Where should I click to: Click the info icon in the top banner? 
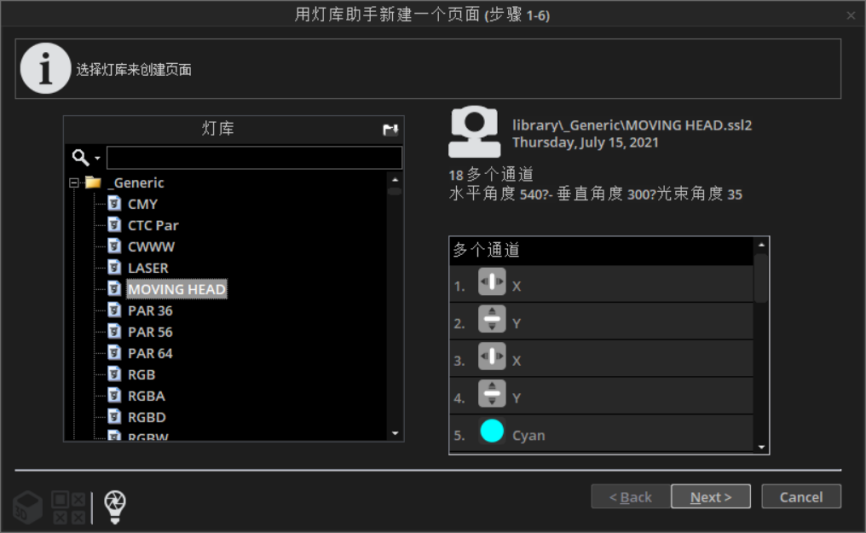click(x=45, y=69)
